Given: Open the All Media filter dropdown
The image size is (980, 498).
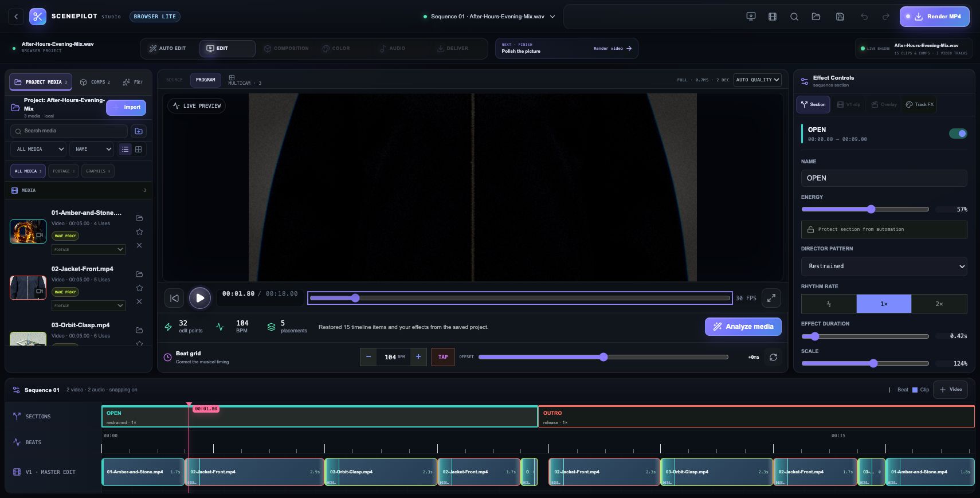Looking at the screenshot, I should tap(38, 149).
